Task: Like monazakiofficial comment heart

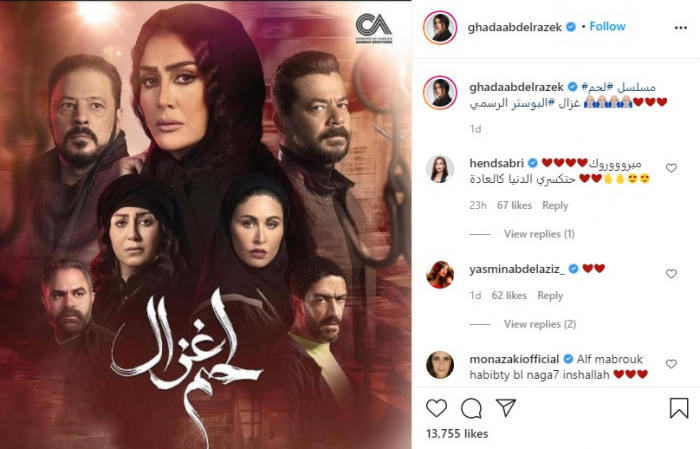Action: (x=671, y=364)
